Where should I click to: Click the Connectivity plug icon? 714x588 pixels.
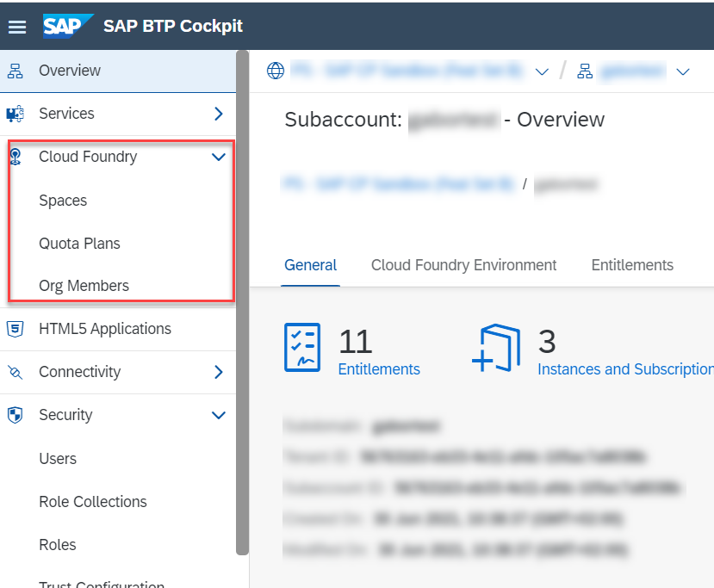point(15,372)
